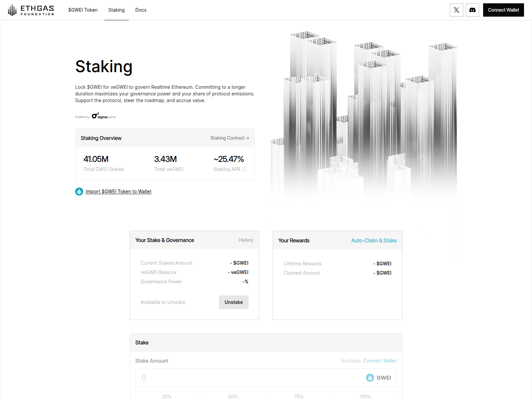Open the Staking APR info tooltip icon

tap(244, 169)
